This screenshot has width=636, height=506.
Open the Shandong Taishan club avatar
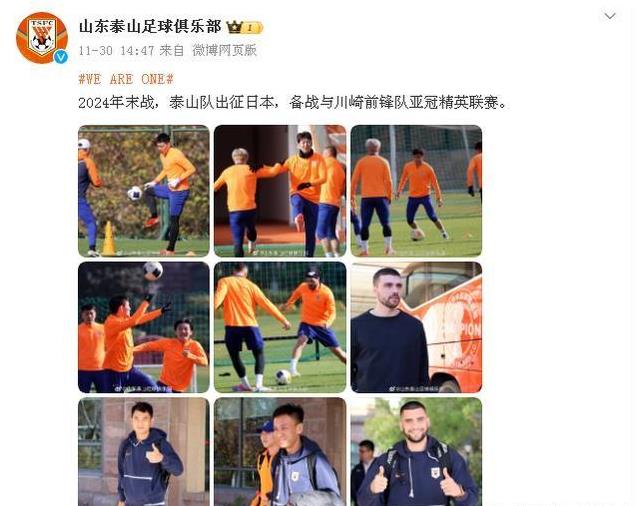point(42,38)
